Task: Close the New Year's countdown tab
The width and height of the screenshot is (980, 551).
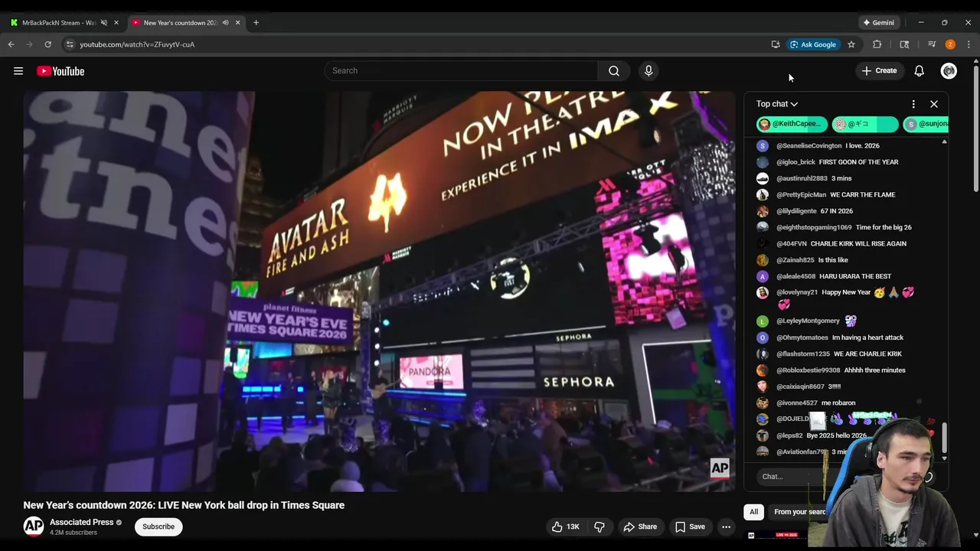Action: (x=237, y=22)
